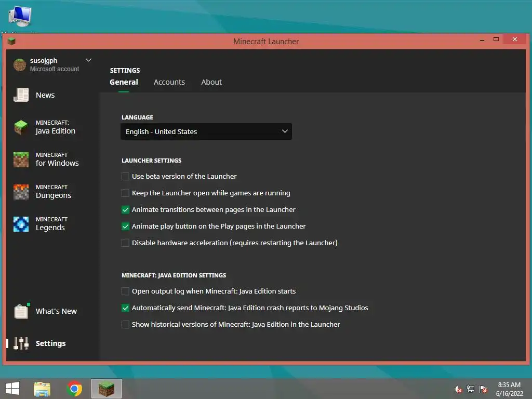532x399 pixels.
Task: Click the taskbar date 6/16/2022
Action: 509,394
